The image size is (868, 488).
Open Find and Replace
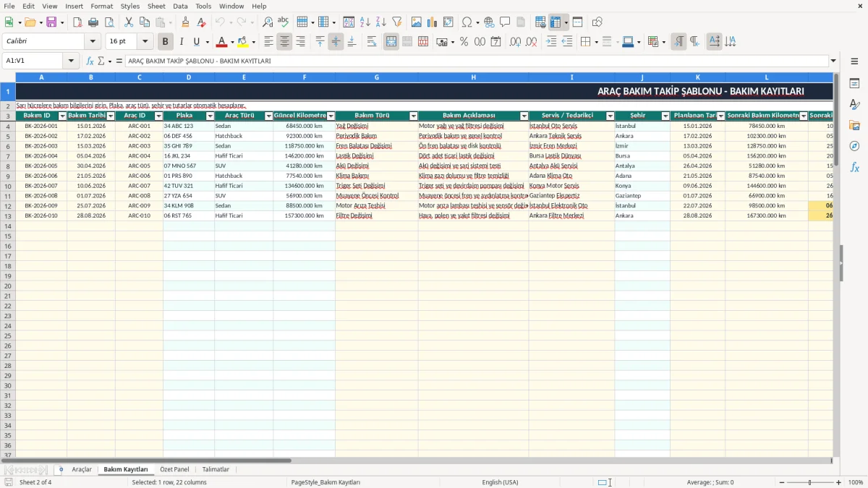[x=268, y=22]
